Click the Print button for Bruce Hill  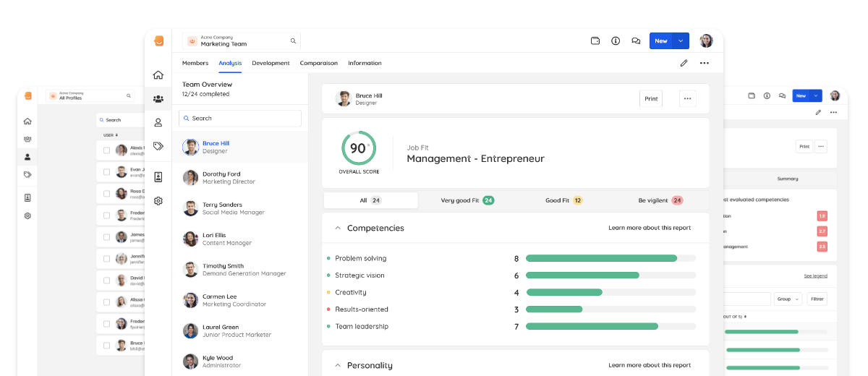[651, 99]
